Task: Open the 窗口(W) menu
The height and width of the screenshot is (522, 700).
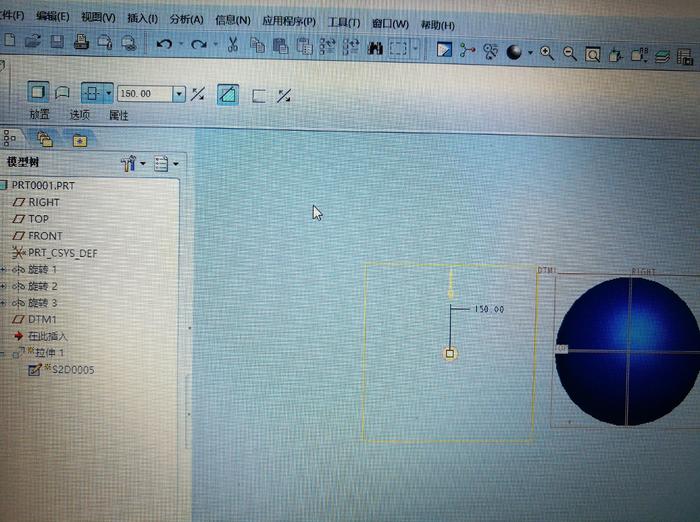Action: point(390,24)
